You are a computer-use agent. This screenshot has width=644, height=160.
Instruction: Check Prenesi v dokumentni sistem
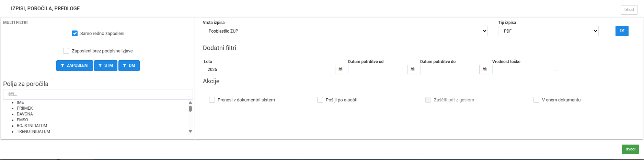pyautogui.click(x=212, y=100)
